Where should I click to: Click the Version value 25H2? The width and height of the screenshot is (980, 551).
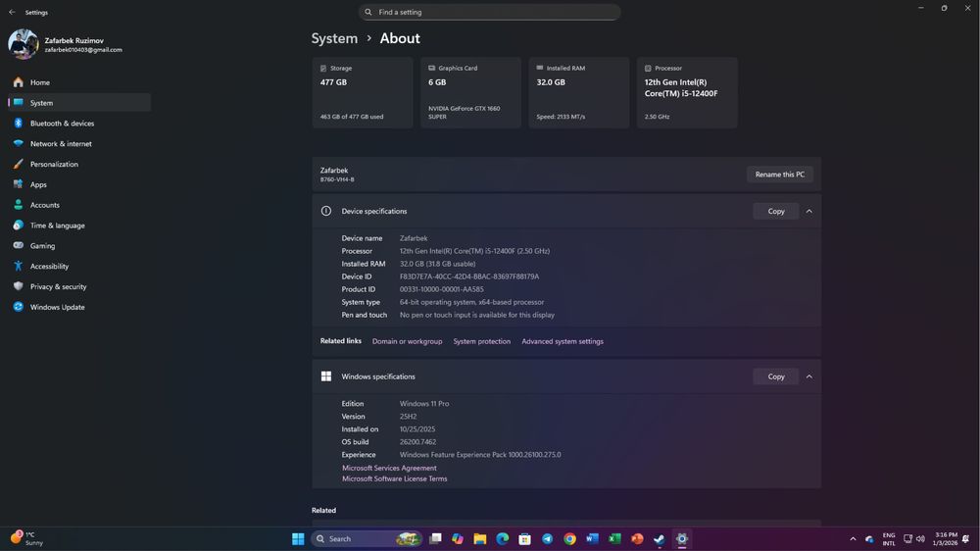click(408, 417)
